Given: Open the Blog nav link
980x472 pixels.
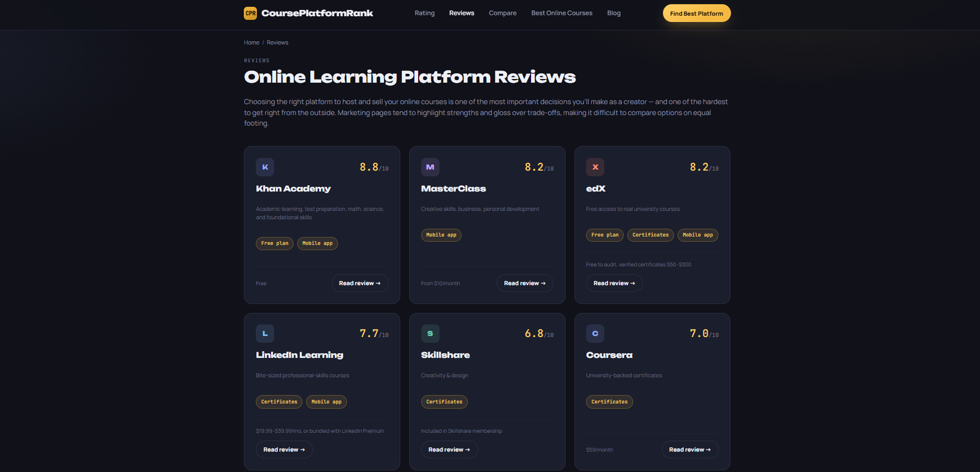Looking at the screenshot, I should (x=614, y=13).
